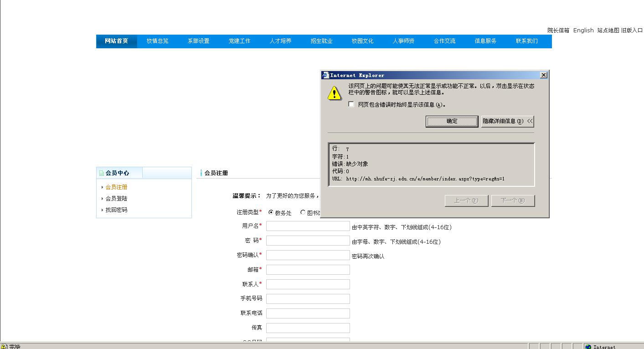Select 会员注册 in the member sidebar

tap(116, 187)
